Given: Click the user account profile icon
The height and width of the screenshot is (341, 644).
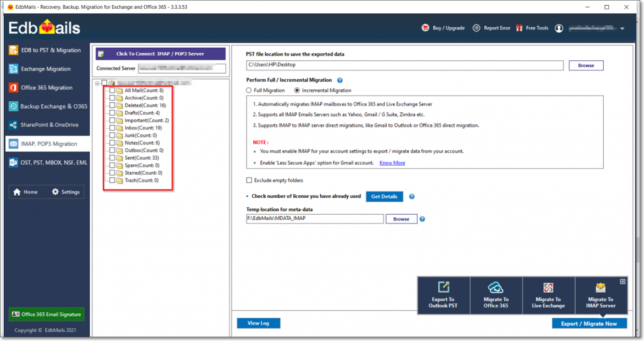Looking at the screenshot, I should point(559,28).
